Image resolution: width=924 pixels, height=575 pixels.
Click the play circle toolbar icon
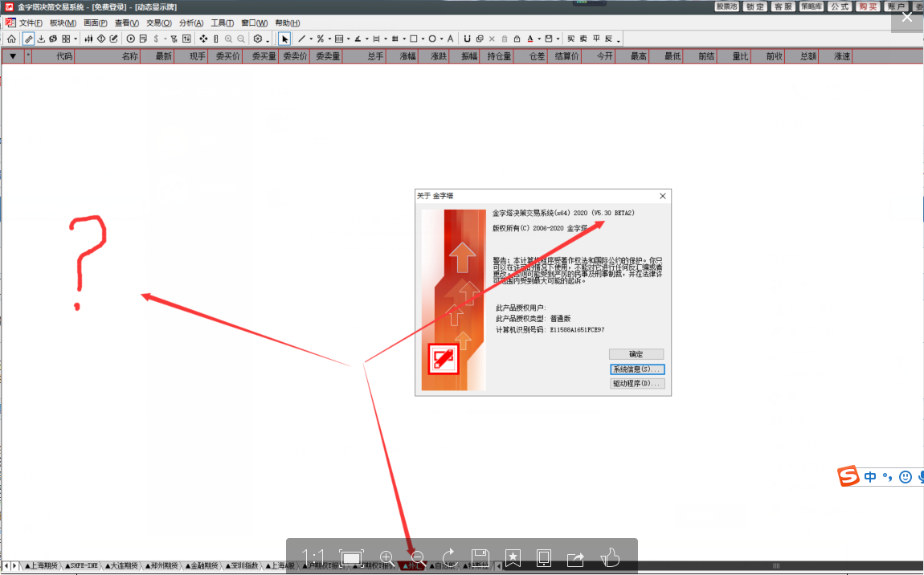click(x=131, y=39)
